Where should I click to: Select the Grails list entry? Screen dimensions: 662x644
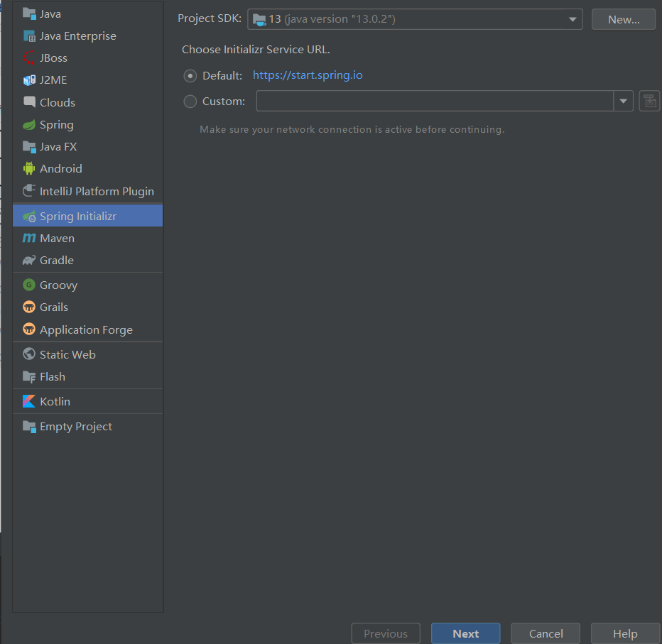(88, 307)
